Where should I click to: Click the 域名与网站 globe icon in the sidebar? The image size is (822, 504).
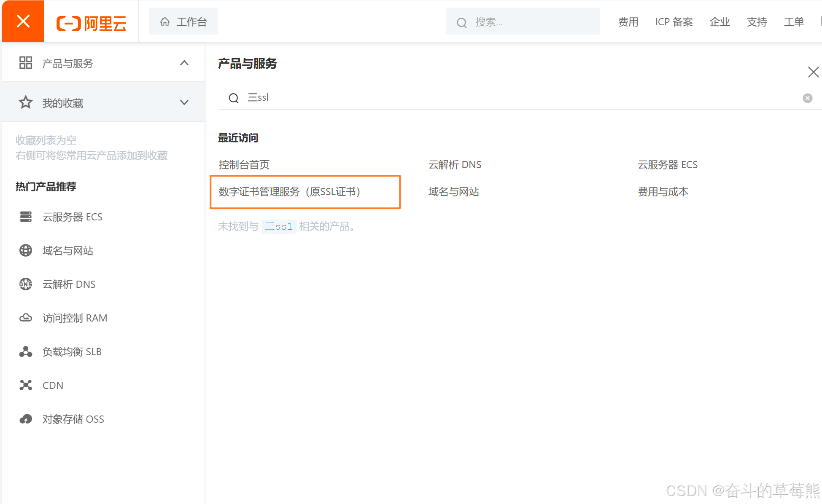(x=26, y=250)
